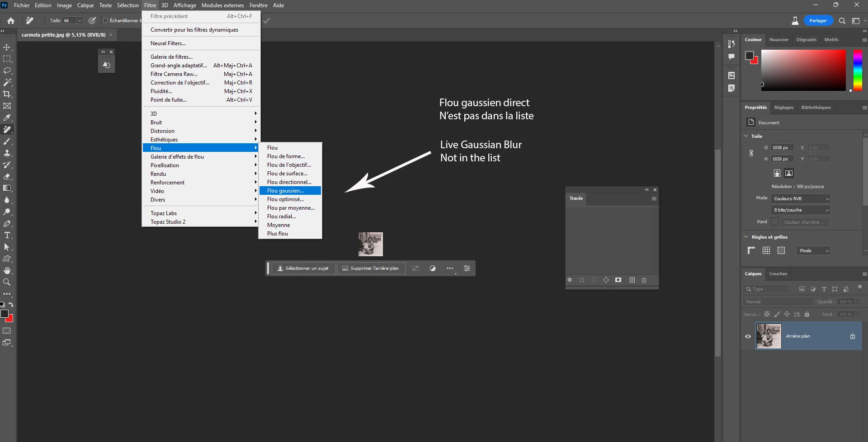Select the Rectangular Marquee tool
The image size is (868, 442).
tap(7, 59)
